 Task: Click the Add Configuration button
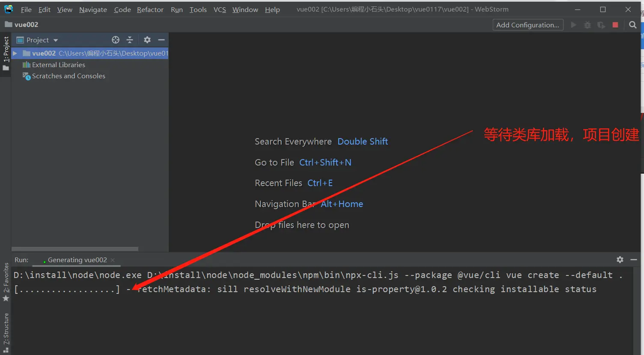click(x=528, y=25)
